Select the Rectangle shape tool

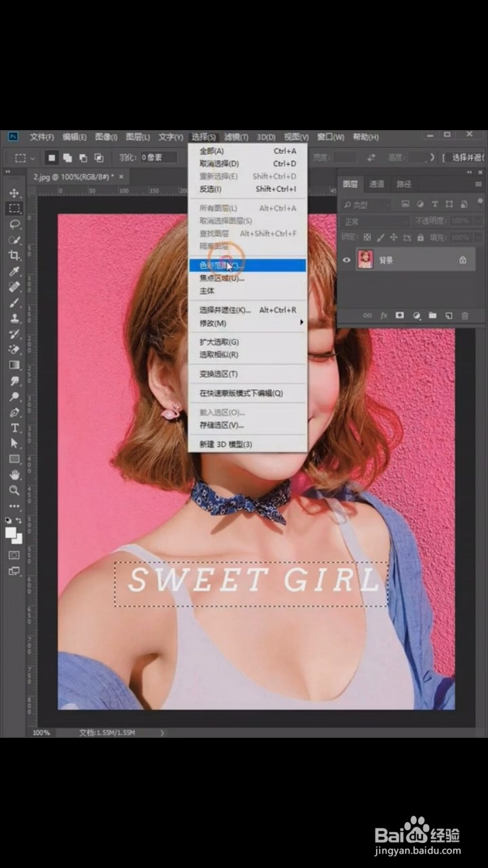(14, 459)
